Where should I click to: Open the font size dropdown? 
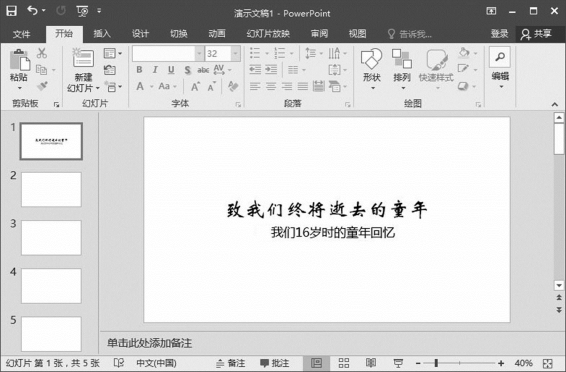(x=235, y=54)
